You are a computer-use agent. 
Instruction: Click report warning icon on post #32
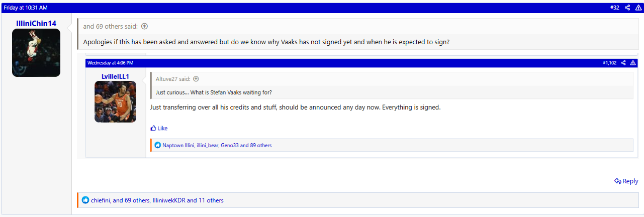click(638, 8)
